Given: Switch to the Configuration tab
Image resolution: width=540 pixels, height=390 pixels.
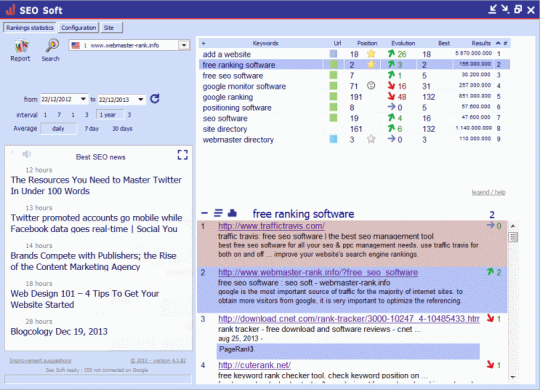Looking at the screenshot, I should click(79, 28).
